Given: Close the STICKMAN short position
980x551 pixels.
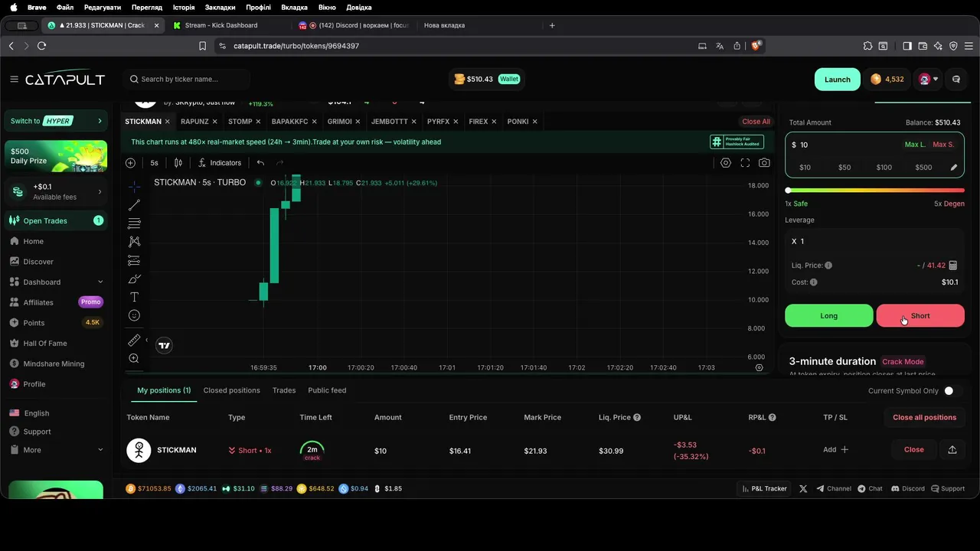Looking at the screenshot, I should point(913,450).
